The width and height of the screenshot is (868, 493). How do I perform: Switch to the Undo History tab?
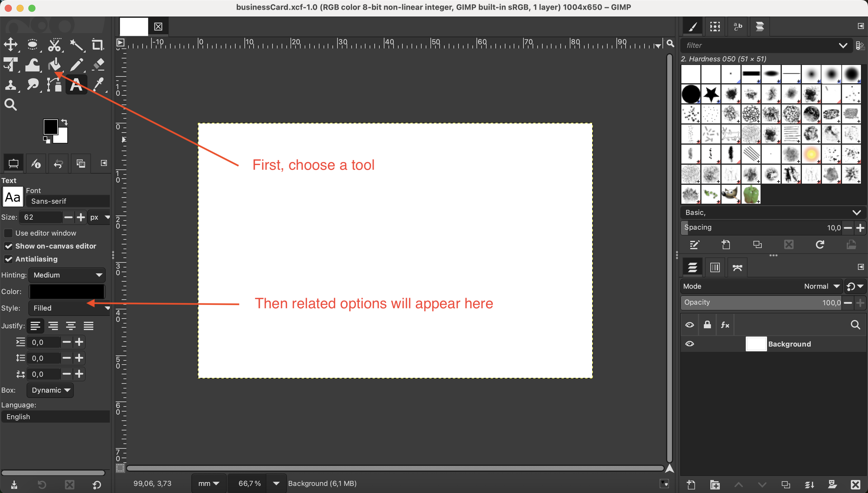pyautogui.click(x=58, y=164)
